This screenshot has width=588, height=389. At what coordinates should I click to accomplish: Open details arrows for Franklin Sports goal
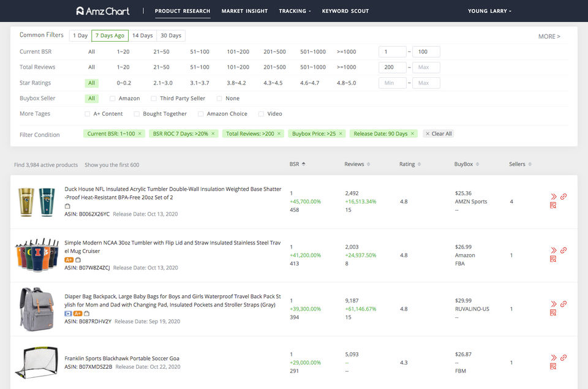click(x=554, y=358)
